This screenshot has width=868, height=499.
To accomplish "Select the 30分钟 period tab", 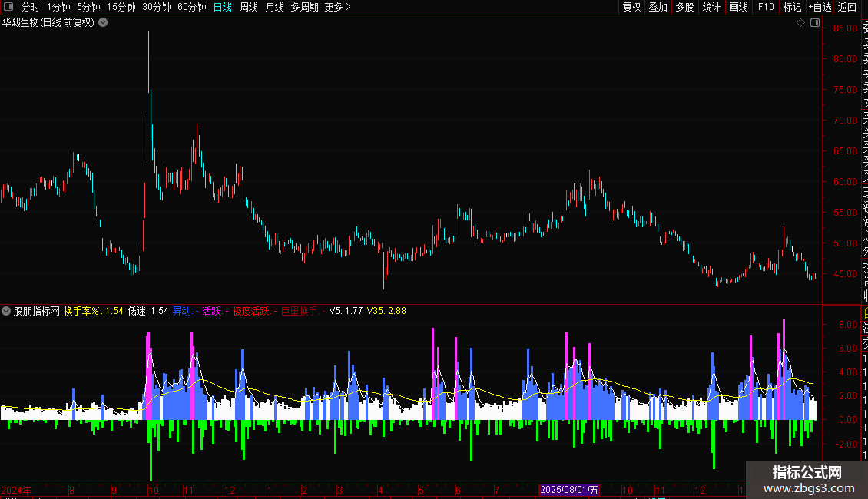I will point(157,7).
